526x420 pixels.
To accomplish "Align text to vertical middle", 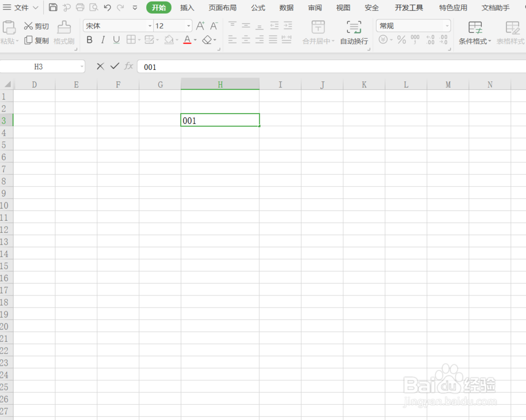I will coord(246,25).
